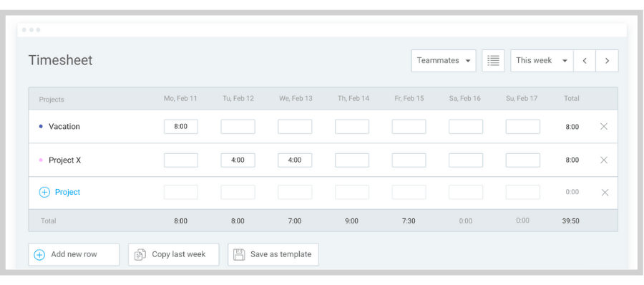Click Project X's pink color dot
644x285 pixels.
(x=41, y=160)
